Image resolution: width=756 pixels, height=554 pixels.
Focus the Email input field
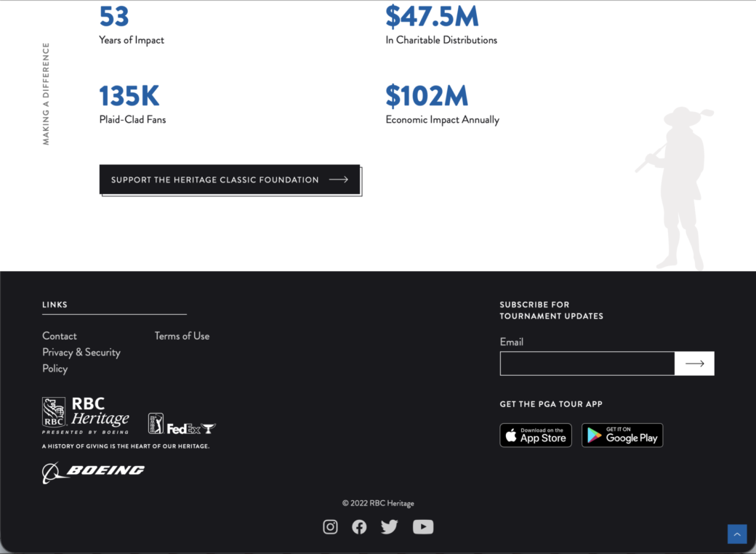point(587,364)
